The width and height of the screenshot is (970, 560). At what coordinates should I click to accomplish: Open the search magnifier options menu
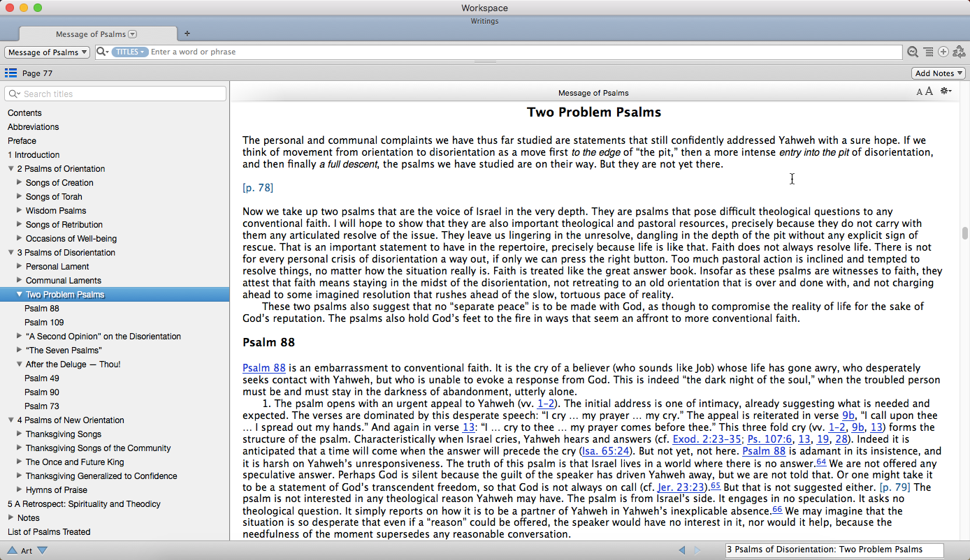tap(102, 52)
